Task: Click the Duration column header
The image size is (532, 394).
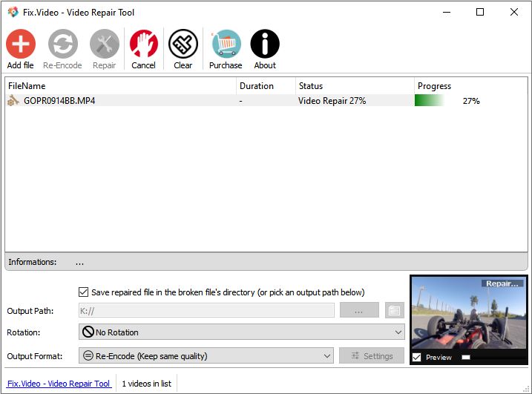Action: 266,86
